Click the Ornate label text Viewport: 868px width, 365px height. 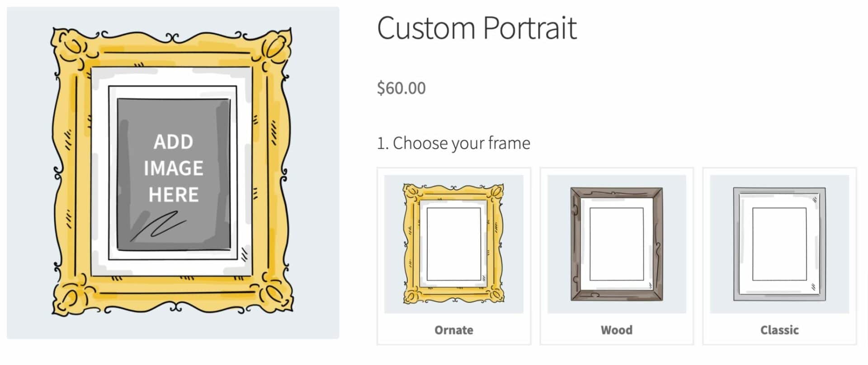point(454,330)
